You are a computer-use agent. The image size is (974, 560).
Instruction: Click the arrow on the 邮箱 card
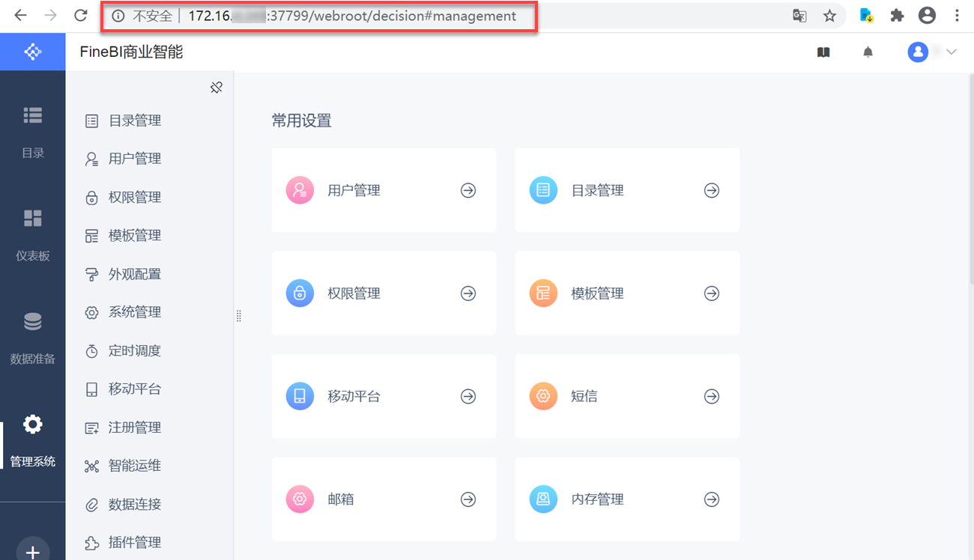468,499
